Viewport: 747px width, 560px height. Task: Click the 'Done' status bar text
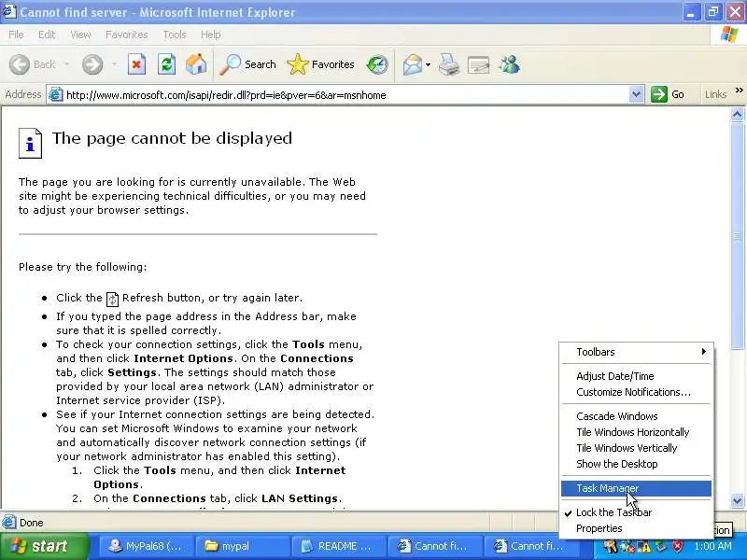coord(32,523)
